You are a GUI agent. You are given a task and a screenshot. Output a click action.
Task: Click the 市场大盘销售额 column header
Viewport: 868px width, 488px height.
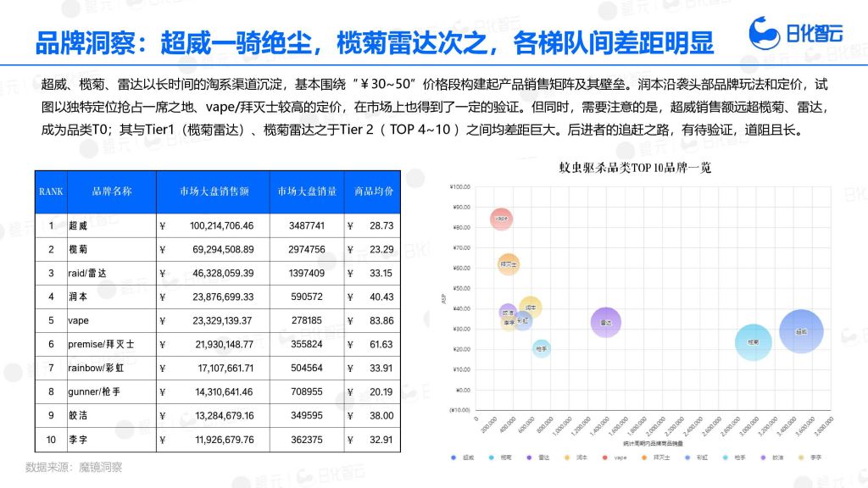[x=213, y=191]
